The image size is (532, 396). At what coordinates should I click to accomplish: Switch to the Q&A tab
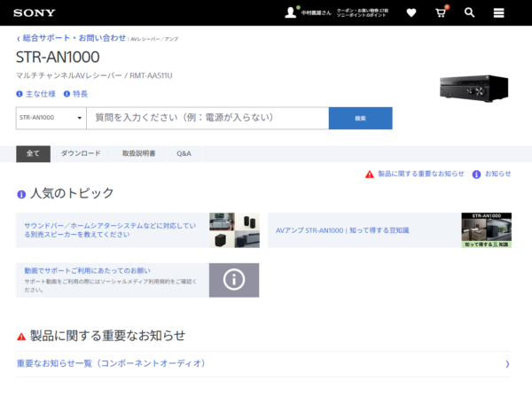[x=184, y=153]
